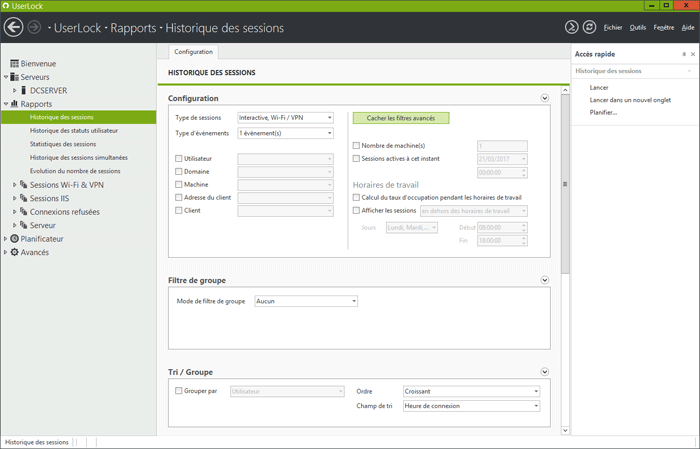
Task: Open the Type de sessions dropdown
Action: [285, 118]
